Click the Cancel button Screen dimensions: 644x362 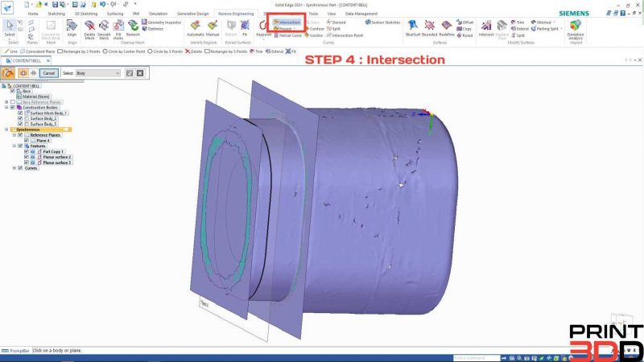click(49, 73)
